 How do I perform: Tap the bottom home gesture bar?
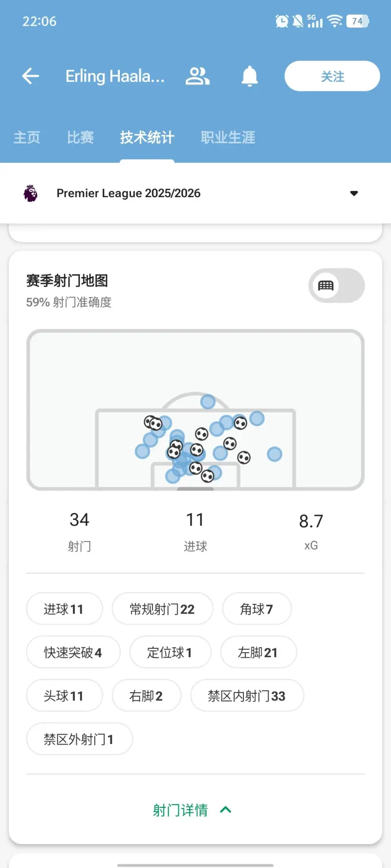[195, 865]
